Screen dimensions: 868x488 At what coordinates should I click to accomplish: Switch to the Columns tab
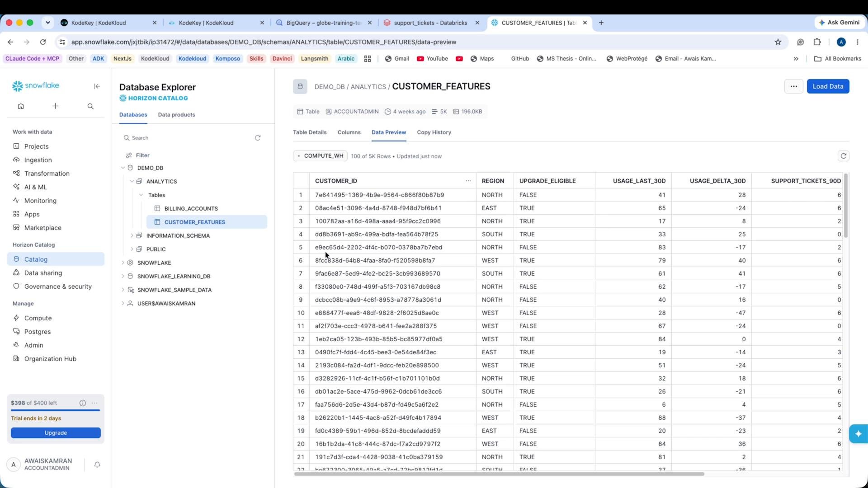point(349,132)
